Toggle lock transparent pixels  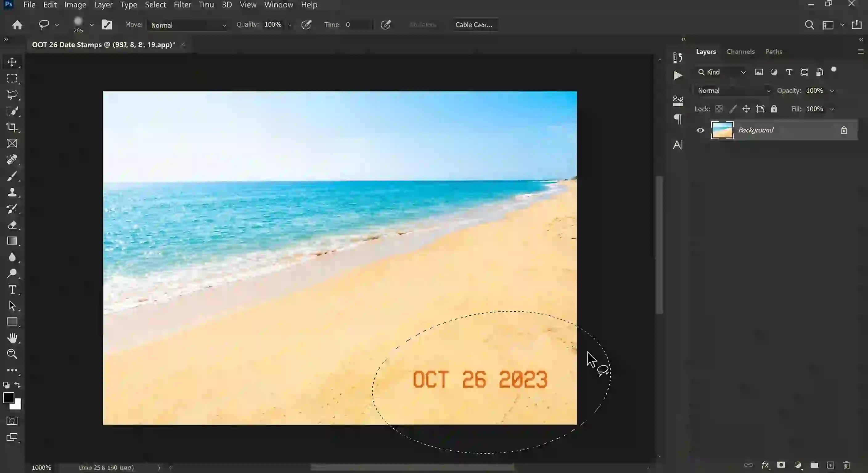click(719, 109)
